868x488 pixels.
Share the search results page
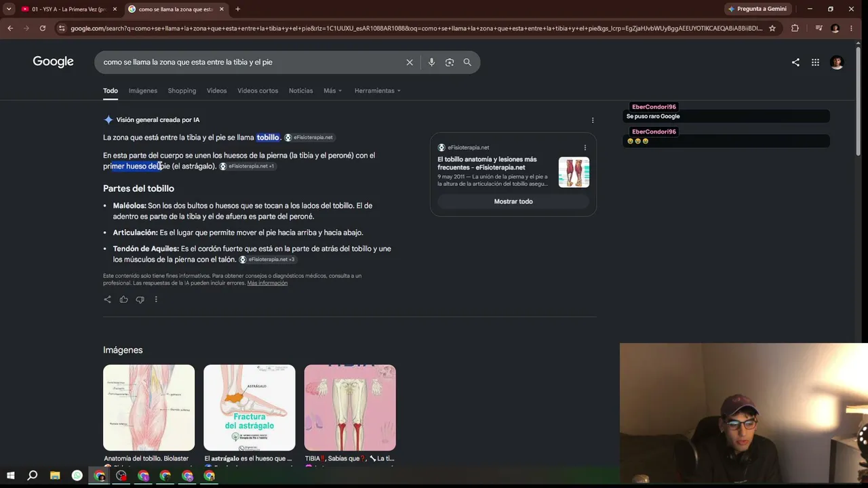(795, 62)
